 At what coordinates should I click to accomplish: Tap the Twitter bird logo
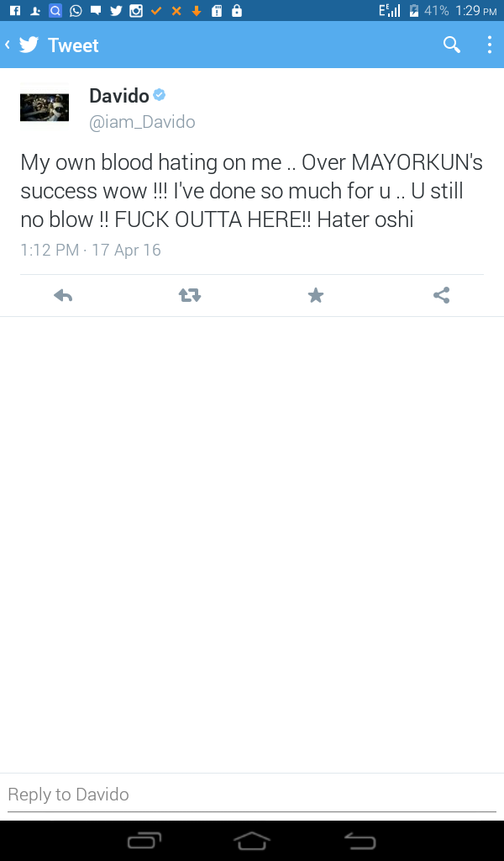coord(29,45)
